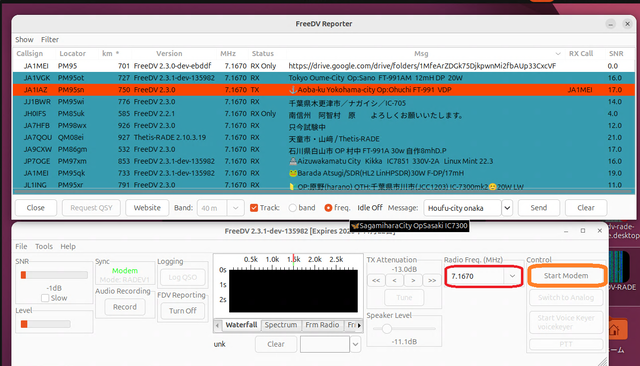Open the Help menu in FreeDV window

(68, 246)
